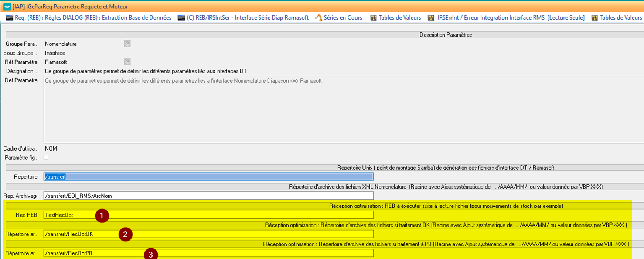Click the rightmost Tables de Valeurs icon

pos(594,18)
